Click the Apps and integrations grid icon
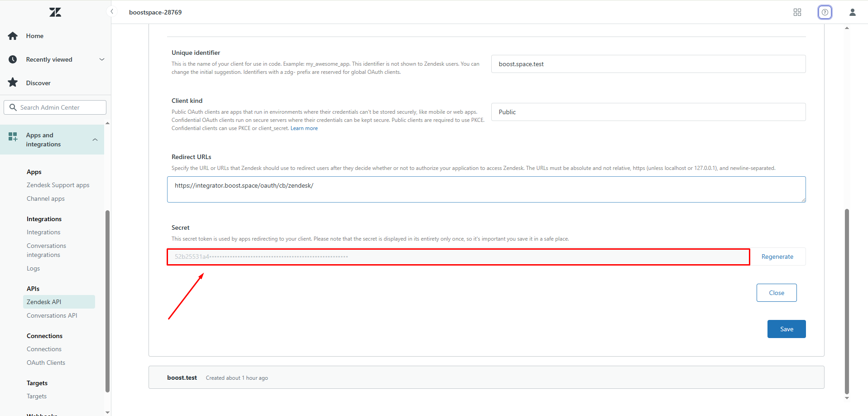This screenshot has height=416, width=868. [x=13, y=136]
